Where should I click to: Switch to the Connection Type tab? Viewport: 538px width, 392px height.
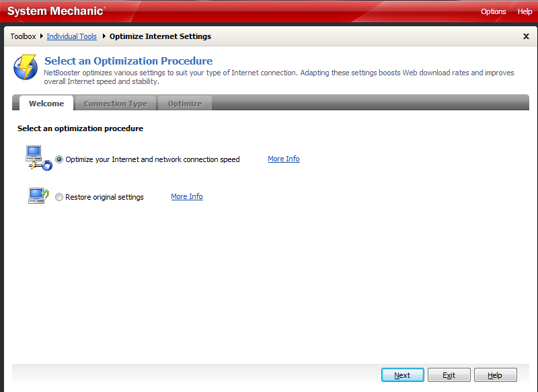tap(116, 104)
